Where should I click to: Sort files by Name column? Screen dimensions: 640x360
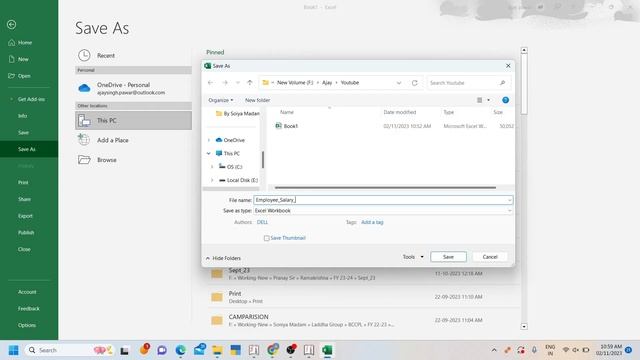(287, 112)
